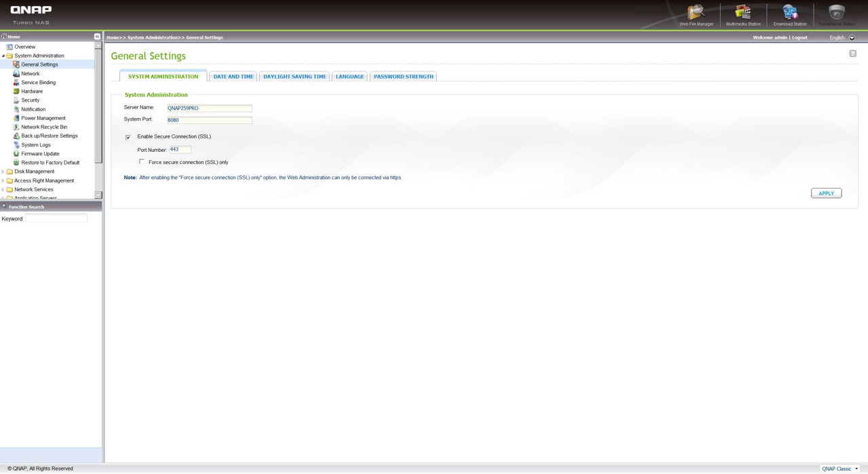Select Overview in sidebar tree
Image resolution: width=868 pixels, height=474 pixels.
point(25,47)
